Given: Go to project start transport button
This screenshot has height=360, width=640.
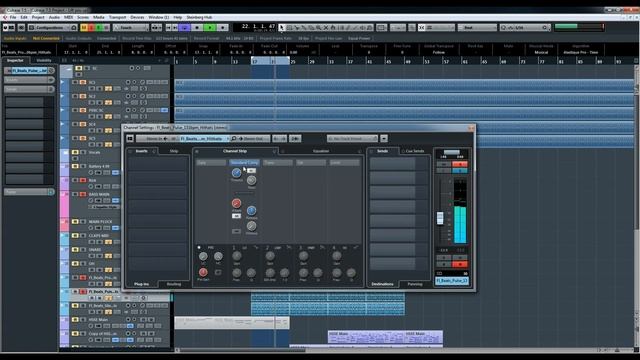Looking at the screenshot, I should (x=168, y=27).
